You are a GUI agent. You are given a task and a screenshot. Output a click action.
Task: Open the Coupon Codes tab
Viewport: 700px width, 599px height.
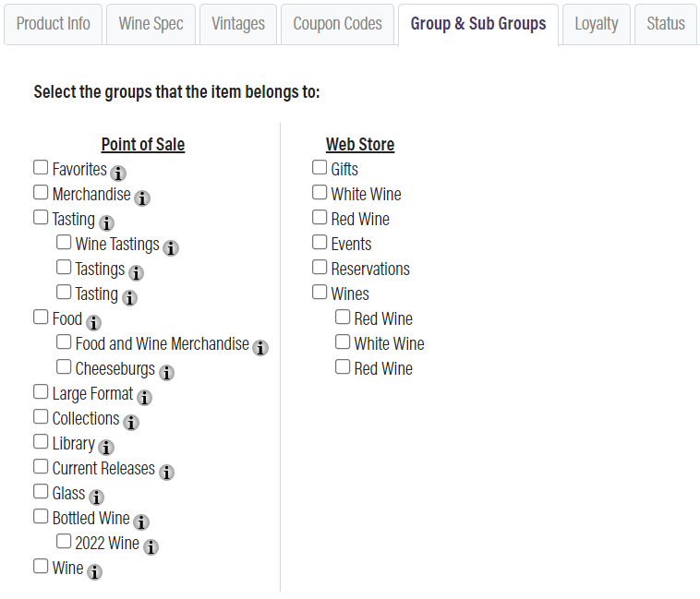(x=337, y=24)
